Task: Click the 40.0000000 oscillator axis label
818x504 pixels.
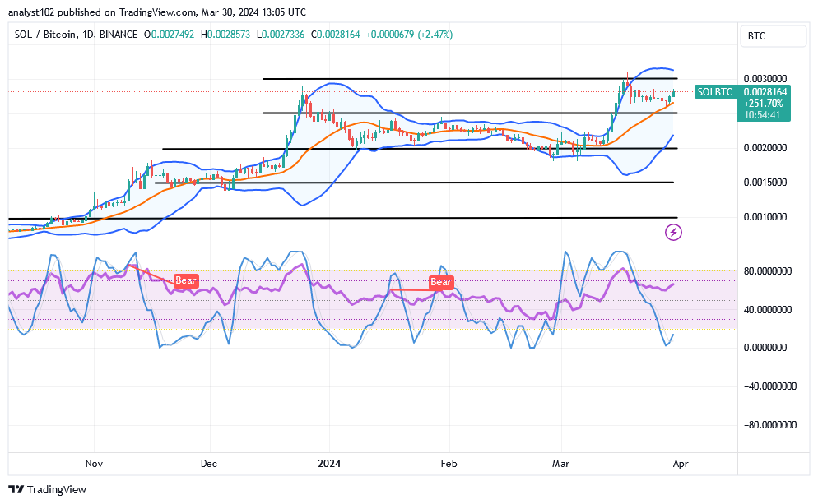Action: pos(768,310)
